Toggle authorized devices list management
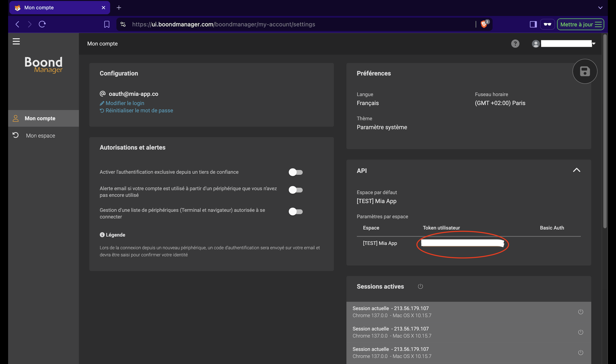616x364 pixels. click(295, 212)
